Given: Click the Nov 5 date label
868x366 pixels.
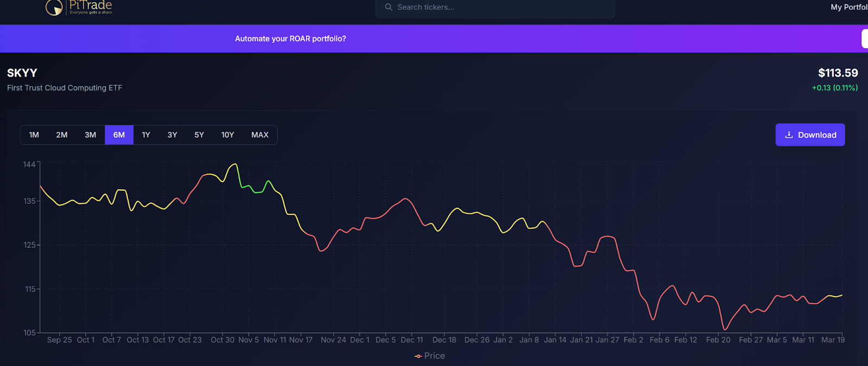Looking at the screenshot, I should point(249,340).
